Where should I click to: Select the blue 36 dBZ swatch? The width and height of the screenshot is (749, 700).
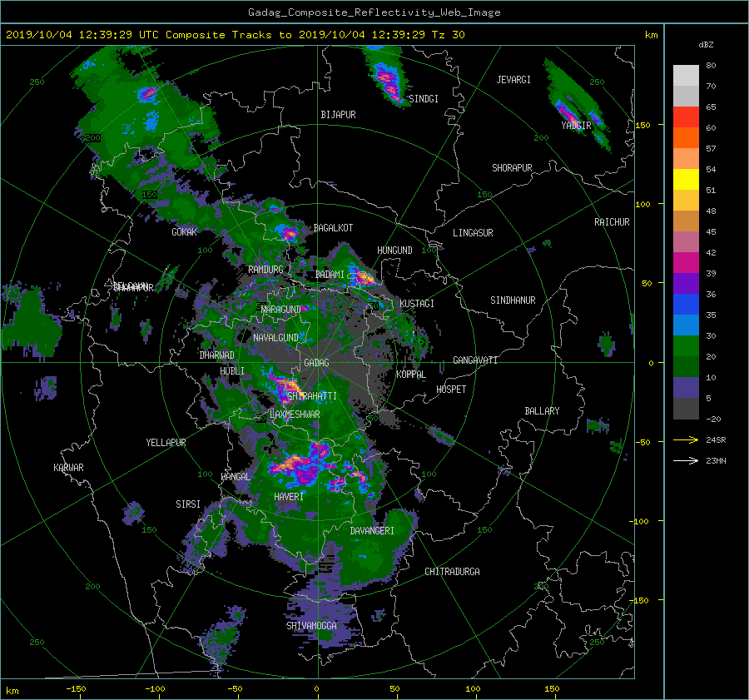point(686,304)
